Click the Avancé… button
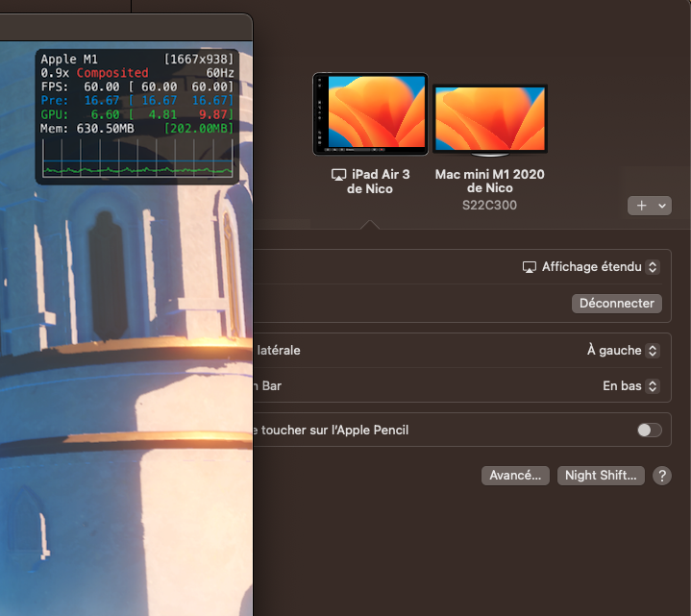Image resolution: width=691 pixels, height=616 pixels. [x=515, y=476]
